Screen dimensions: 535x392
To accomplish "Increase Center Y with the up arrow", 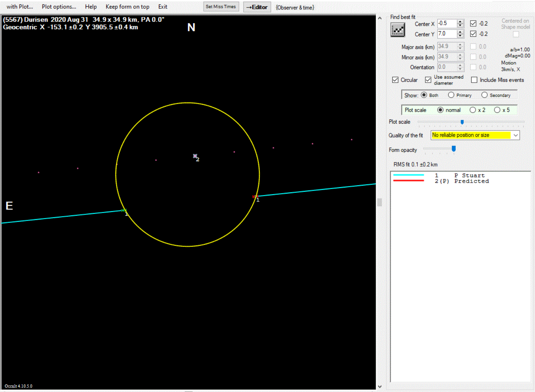I will point(461,32).
